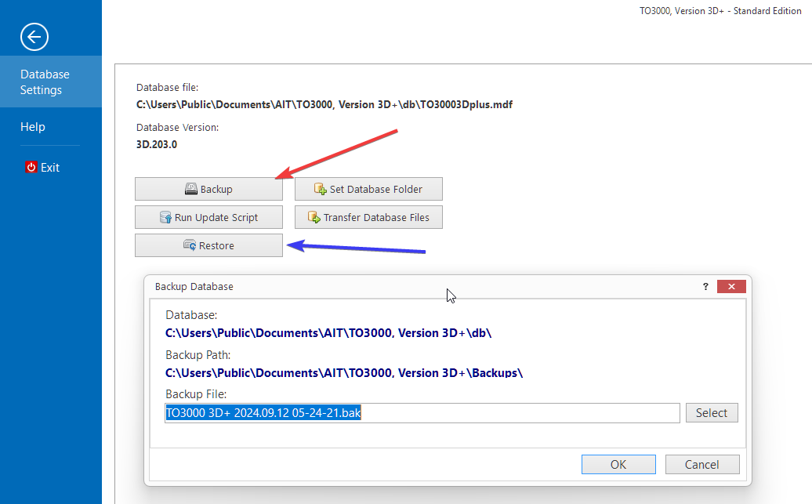Viewport: 812px width, 504px height.
Task: Click the Run Update Script database icon
Action: [x=165, y=217]
